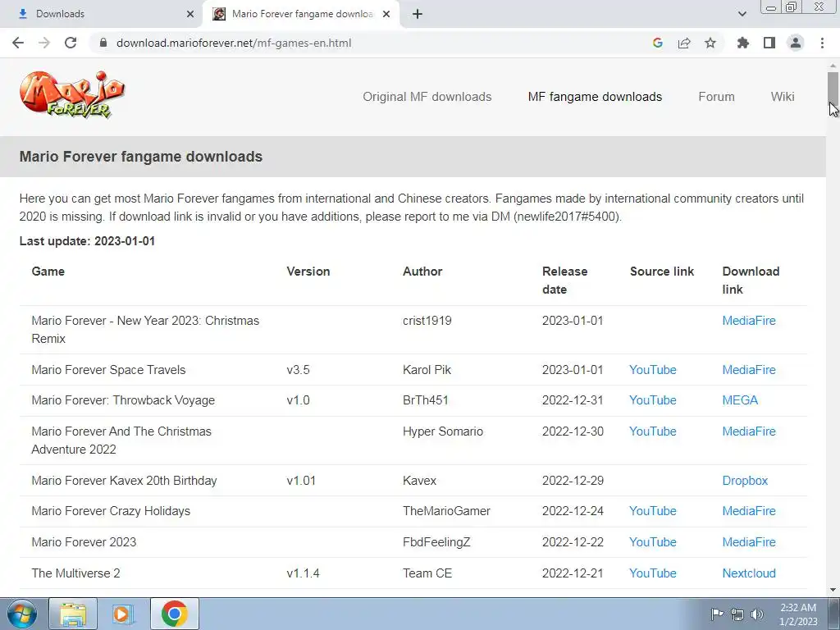The height and width of the screenshot is (630, 840).
Task: Open YouTube link for The Multiverse 2
Action: (652, 573)
